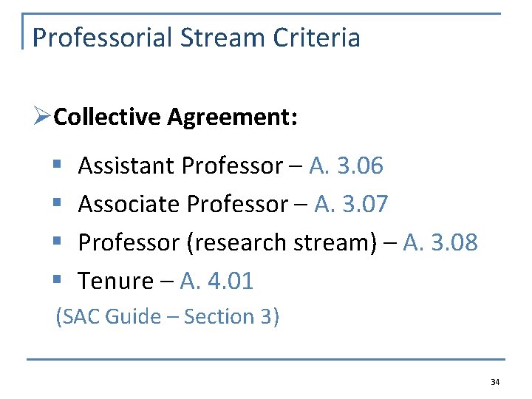Click the Professor (research stream) text
This screenshot has height=399, width=532.
pyautogui.click(x=228, y=243)
